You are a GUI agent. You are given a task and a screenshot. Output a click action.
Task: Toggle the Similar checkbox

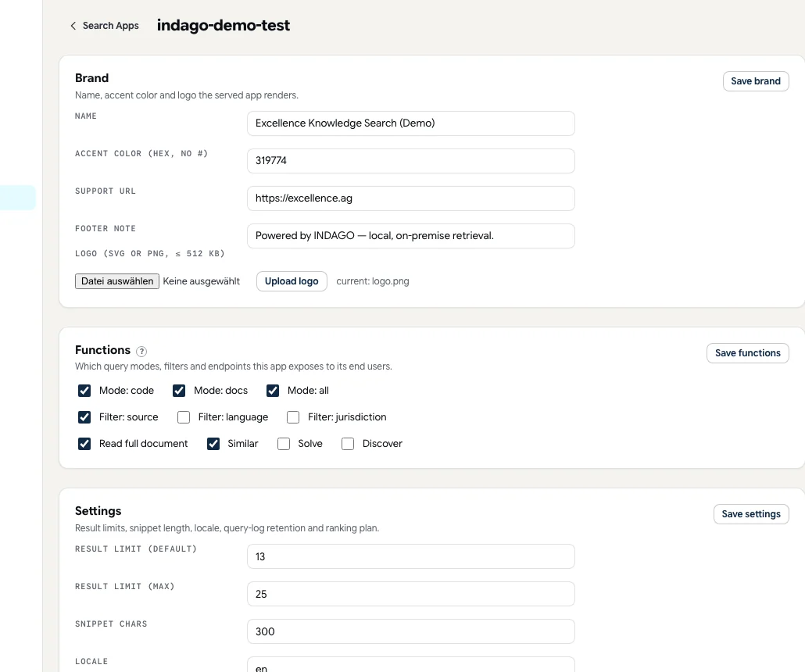coord(213,444)
